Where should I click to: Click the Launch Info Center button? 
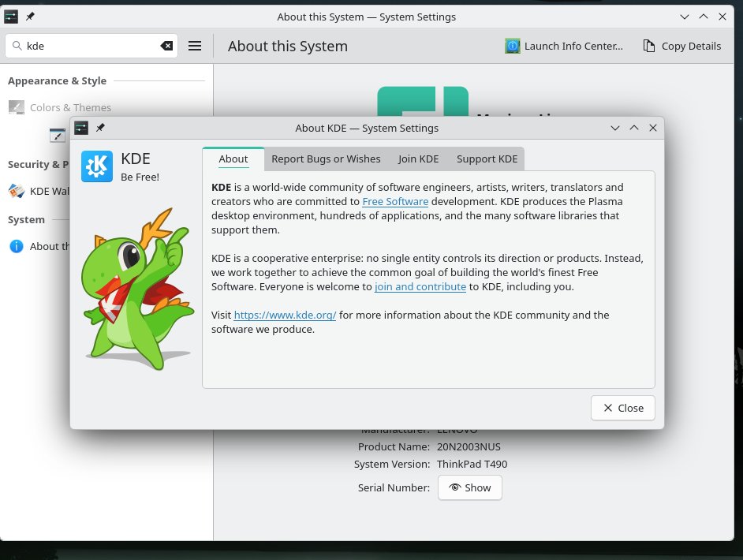(x=564, y=46)
